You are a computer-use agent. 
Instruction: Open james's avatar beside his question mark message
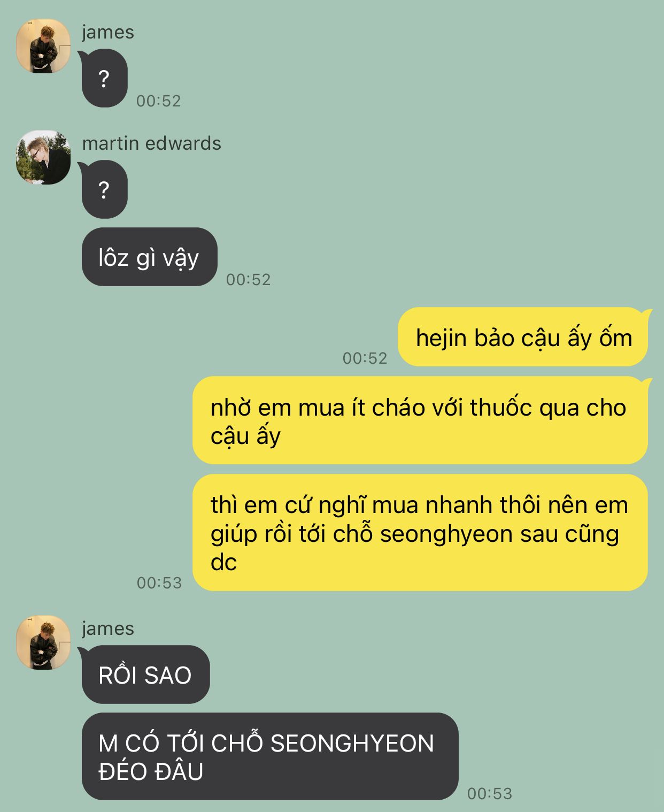click(x=43, y=46)
